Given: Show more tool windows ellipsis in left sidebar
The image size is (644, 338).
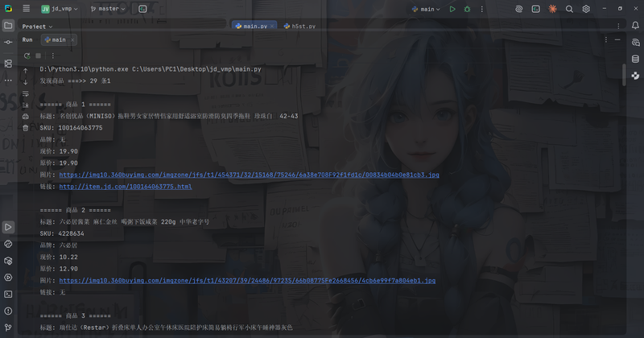Looking at the screenshot, I should 8,80.
